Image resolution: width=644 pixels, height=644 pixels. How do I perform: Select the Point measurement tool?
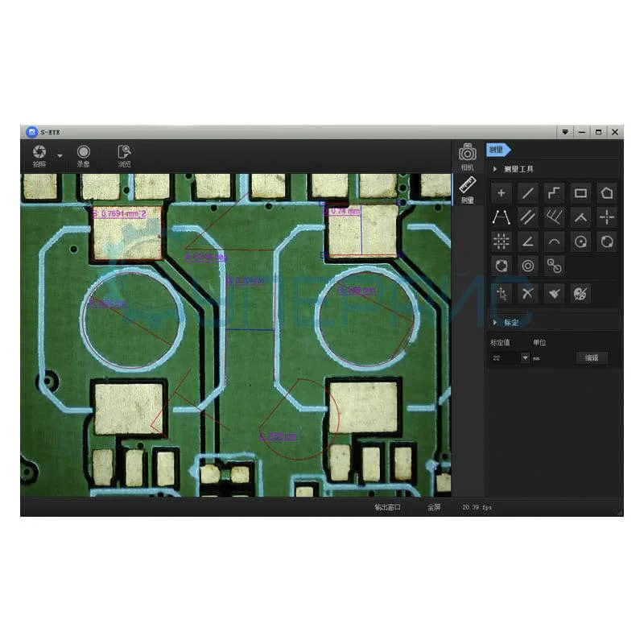pos(501,193)
